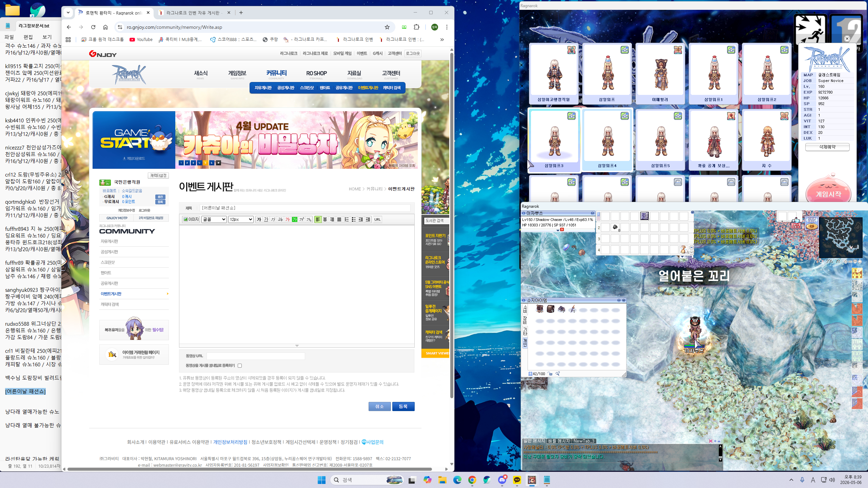Open the 캐릭터 검색 tab in community submenu
868x488 pixels.
tap(392, 88)
